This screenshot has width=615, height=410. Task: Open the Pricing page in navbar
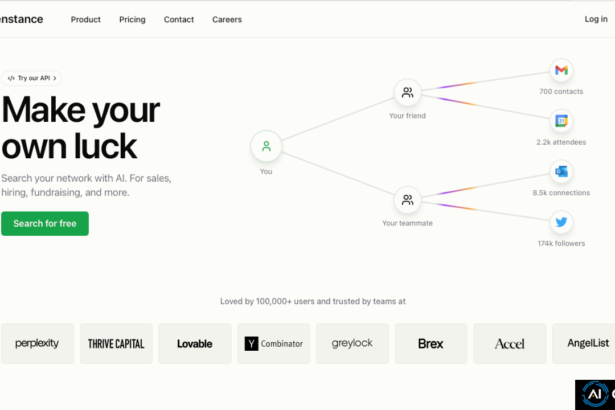(x=132, y=19)
